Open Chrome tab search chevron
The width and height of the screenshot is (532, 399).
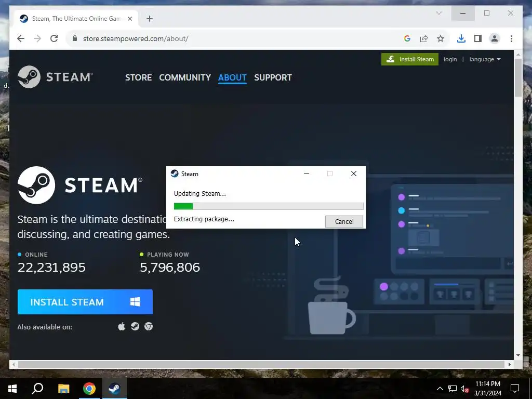coord(438,13)
